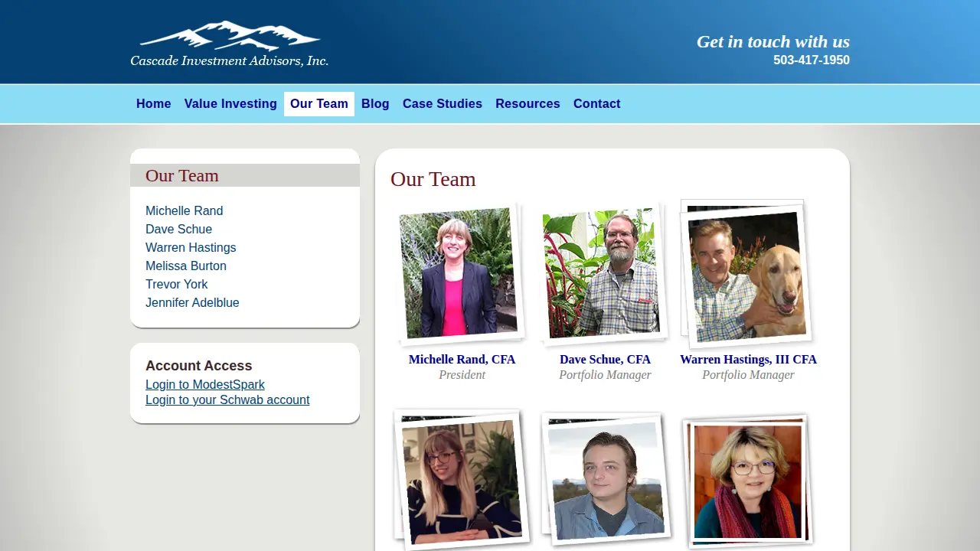Viewport: 980px width, 551px height.
Task: Click the Cascade Investment Advisors mountain logo
Action: 229,44
